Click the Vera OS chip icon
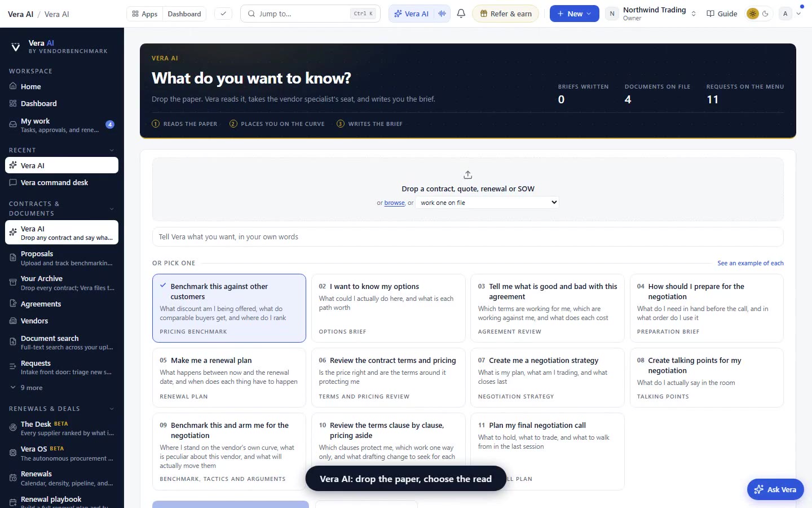The width and height of the screenshot is (812, 508). point(13,453)
